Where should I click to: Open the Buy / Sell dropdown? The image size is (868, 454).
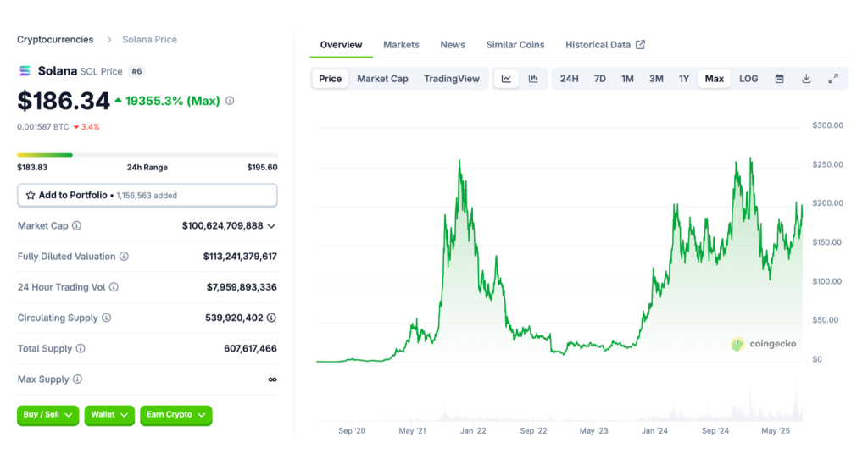[47, 415]
